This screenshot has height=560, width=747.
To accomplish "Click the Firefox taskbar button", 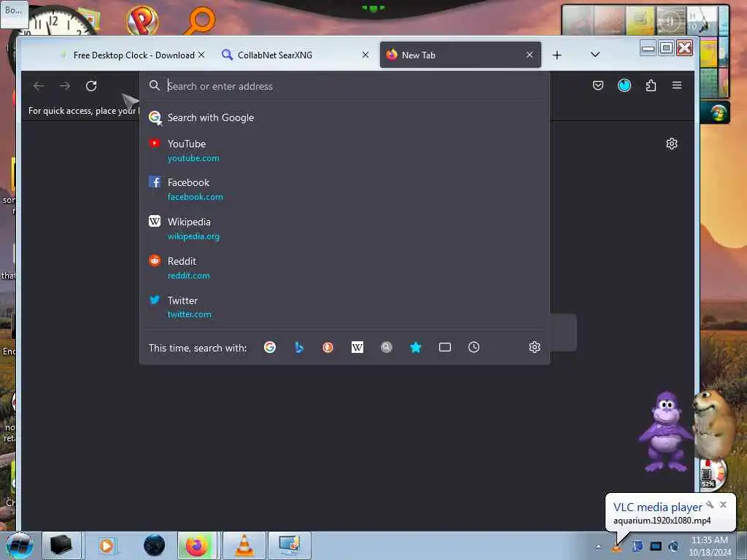I will [x=197, y=545].
